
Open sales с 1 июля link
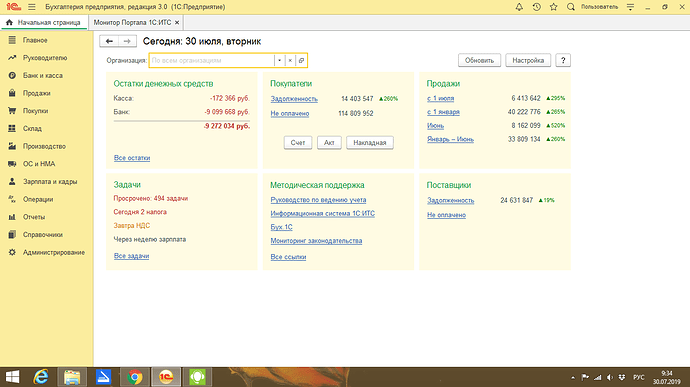(x=440, y=98)
